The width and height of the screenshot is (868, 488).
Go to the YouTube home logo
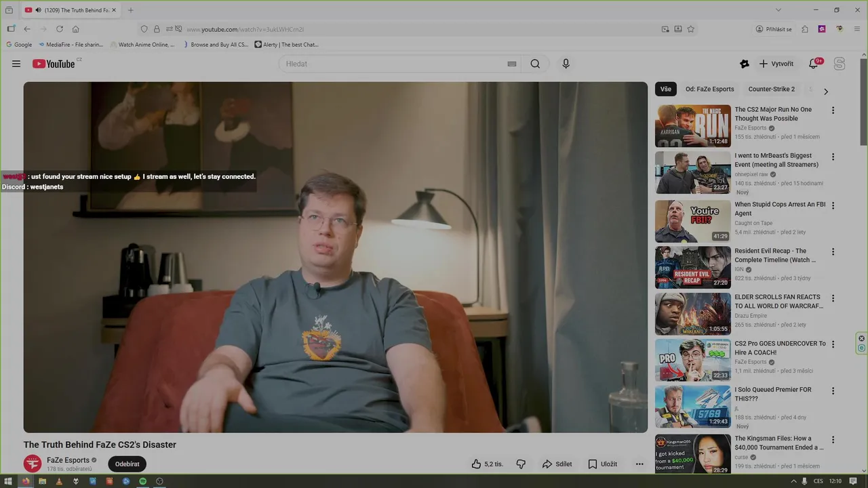(x=54, y=64)
